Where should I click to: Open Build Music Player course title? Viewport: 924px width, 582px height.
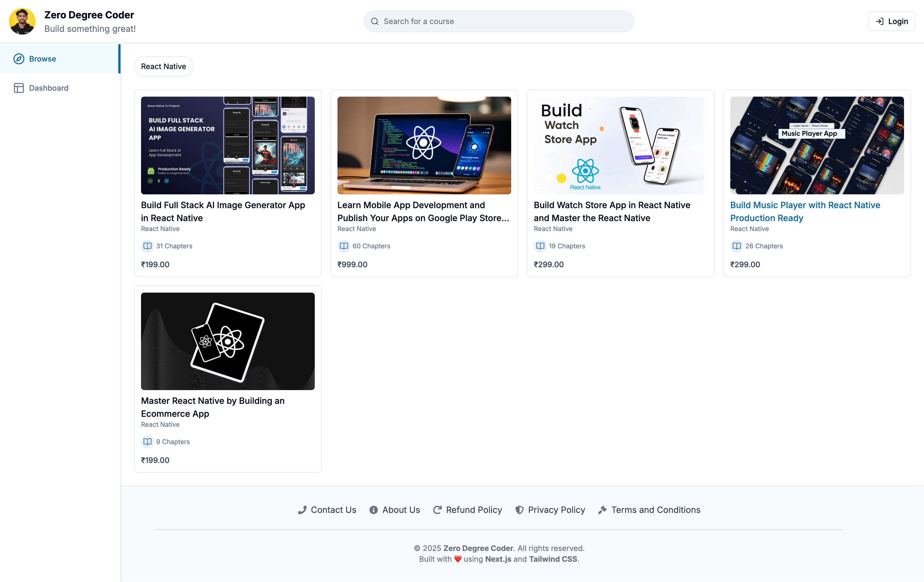(x=805, y=211)
